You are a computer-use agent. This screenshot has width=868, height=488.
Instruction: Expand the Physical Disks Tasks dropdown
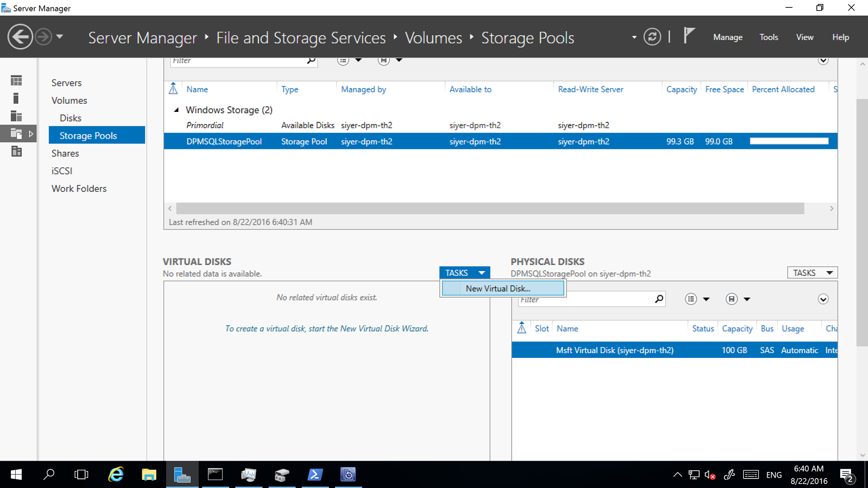(x=812, y=272)
